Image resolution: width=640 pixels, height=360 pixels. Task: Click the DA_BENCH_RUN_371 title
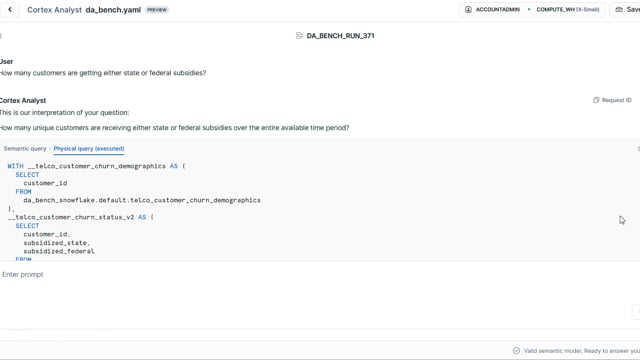click(x=340, y=36)
